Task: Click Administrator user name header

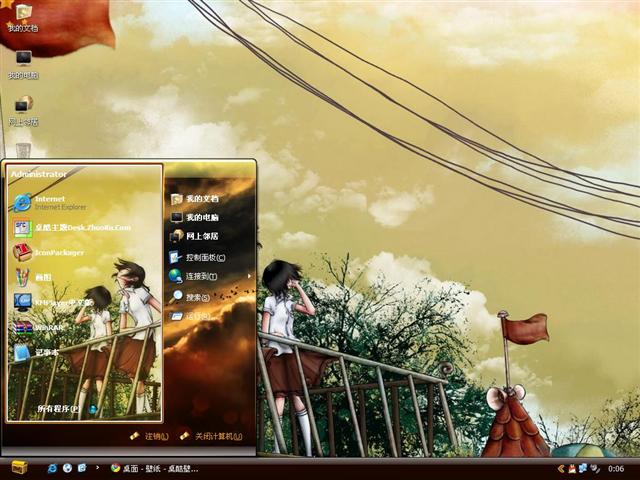Action: 38,174
